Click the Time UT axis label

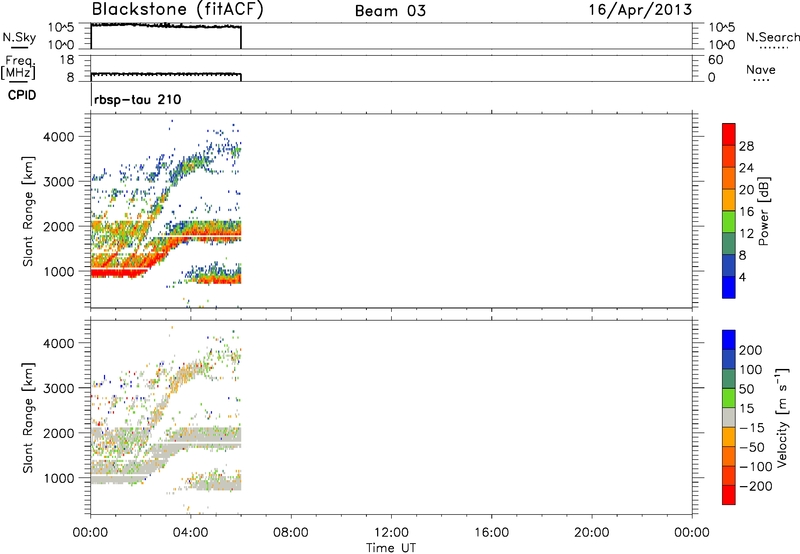(x=391, y=548)
